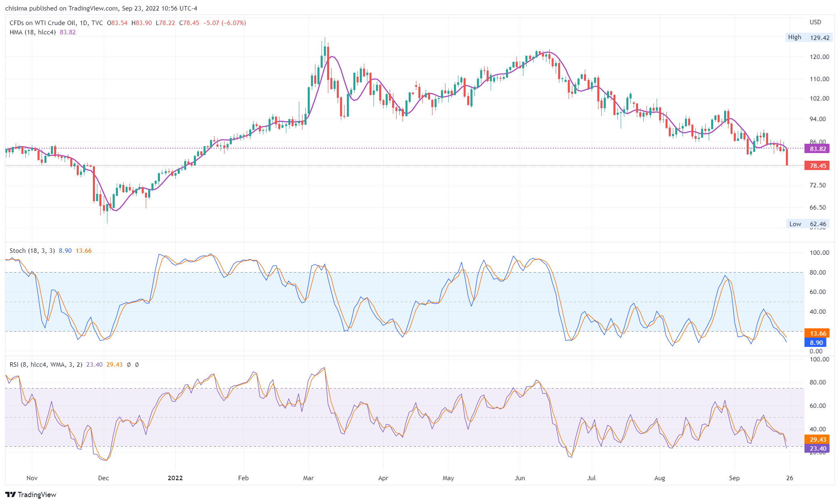Click the TradingView wordmark text

(x=37, y=495)
